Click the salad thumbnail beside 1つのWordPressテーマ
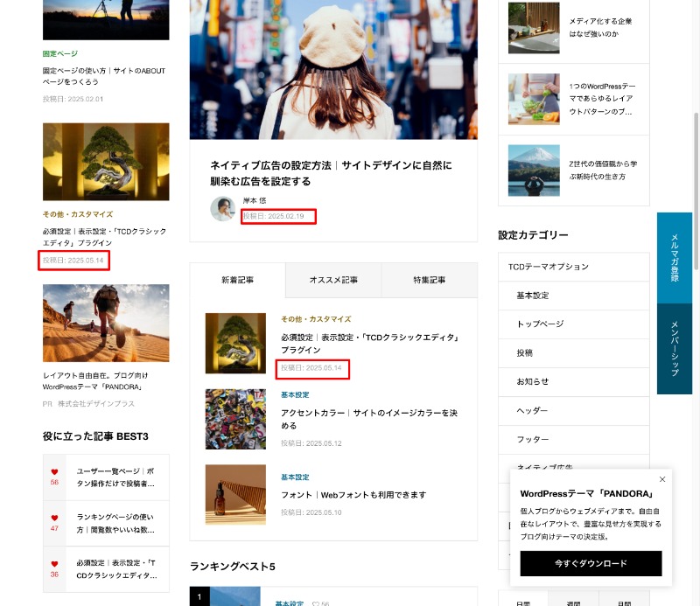The height and width of the screenshot is (606, 700). click(x=534, y=99)
